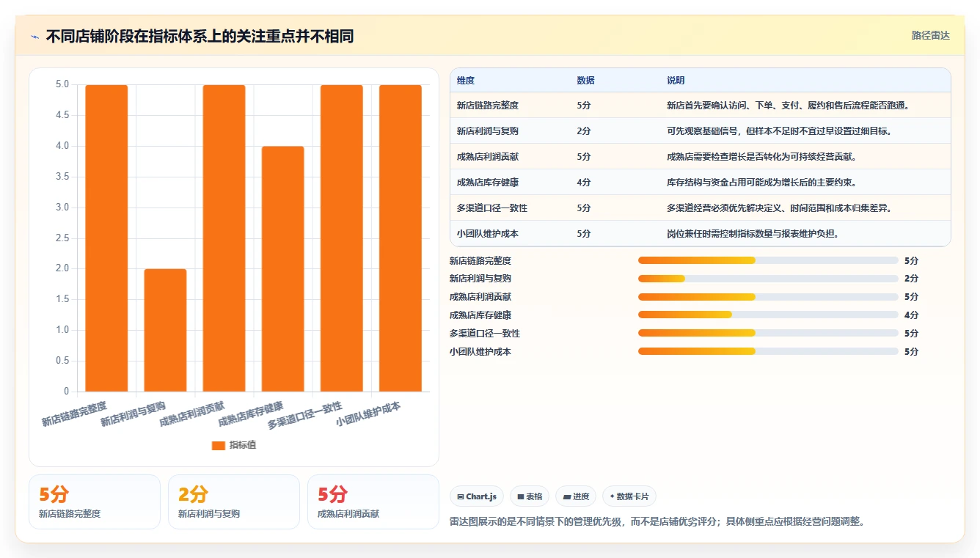Image resolution: width=980 pixels, height=558 pixels.
Task: Click the description starting 岗位兼任时需控制
Action: pyautogui.click(x=753, y=234)
